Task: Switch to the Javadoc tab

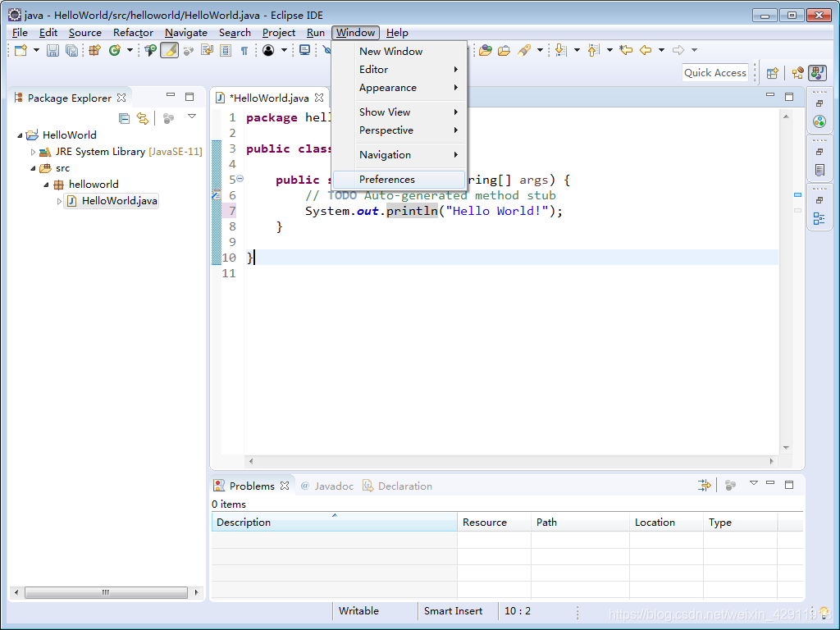Action: point(327,486)
